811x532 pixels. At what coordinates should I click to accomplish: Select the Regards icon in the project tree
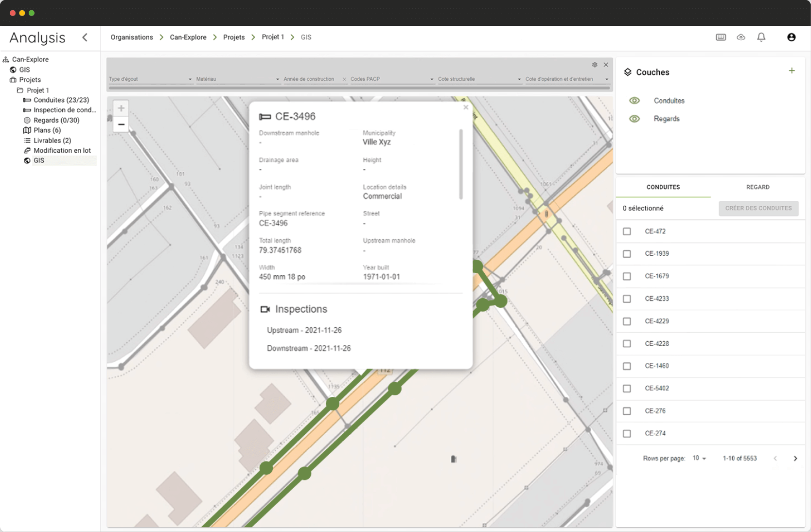[x=27, y=120]
